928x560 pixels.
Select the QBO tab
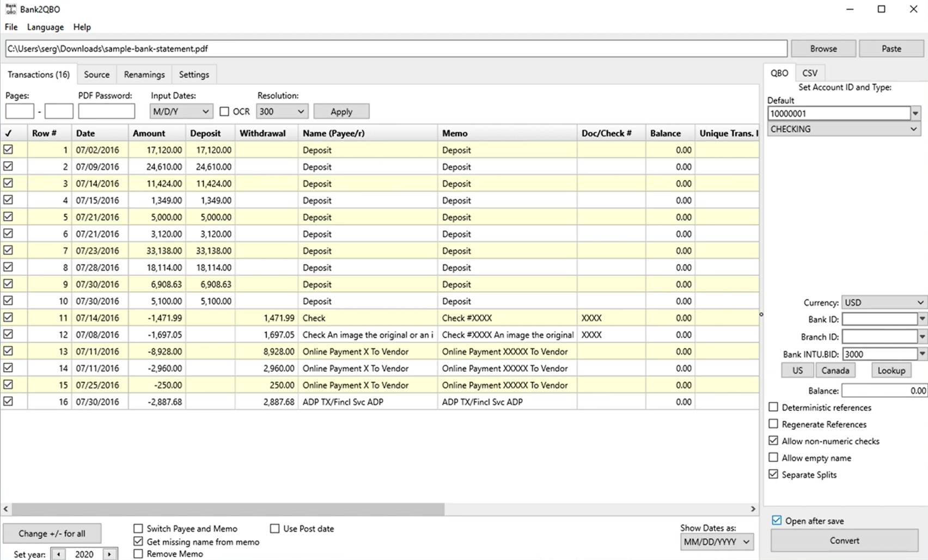[779, 73]
